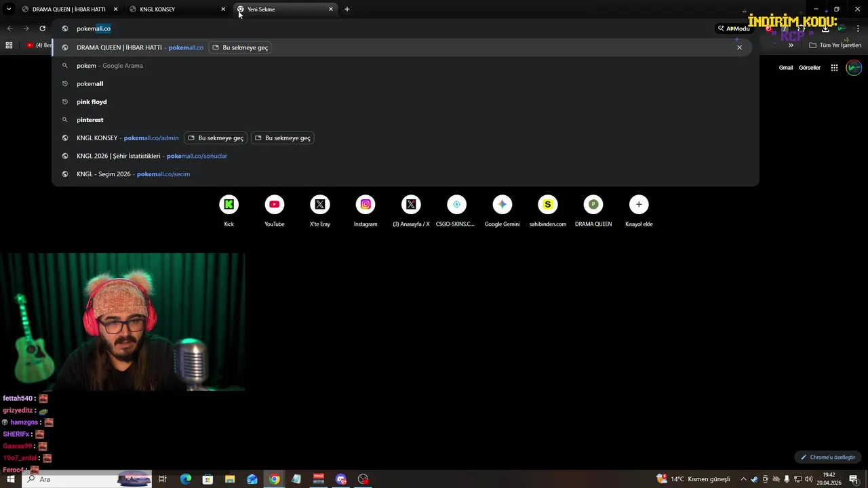Click the second Bu sekmeye geç on KNGL KONSEY row
The width and height of the screenshot is (868, 488).
tap(283, 138)
